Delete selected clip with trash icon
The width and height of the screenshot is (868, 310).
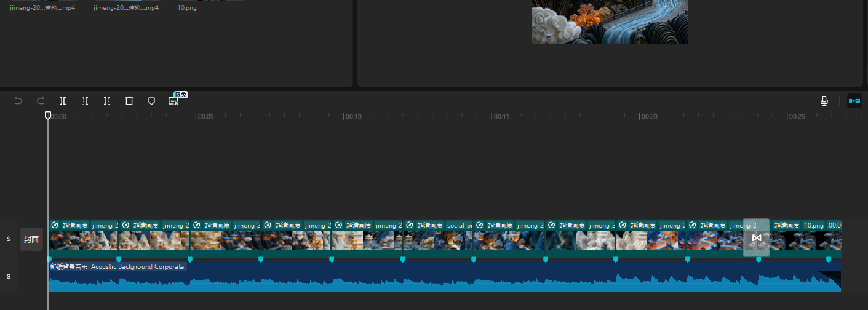point(129,101)
